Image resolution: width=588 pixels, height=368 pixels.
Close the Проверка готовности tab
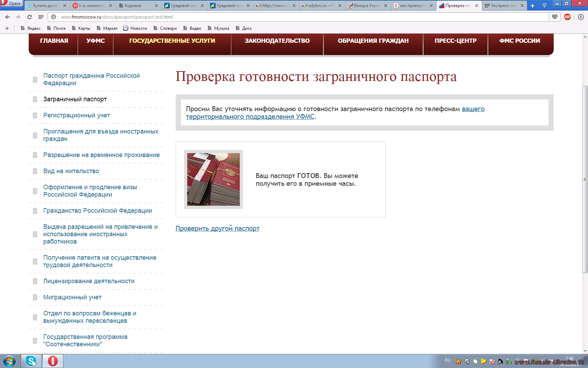coord(477,6)
